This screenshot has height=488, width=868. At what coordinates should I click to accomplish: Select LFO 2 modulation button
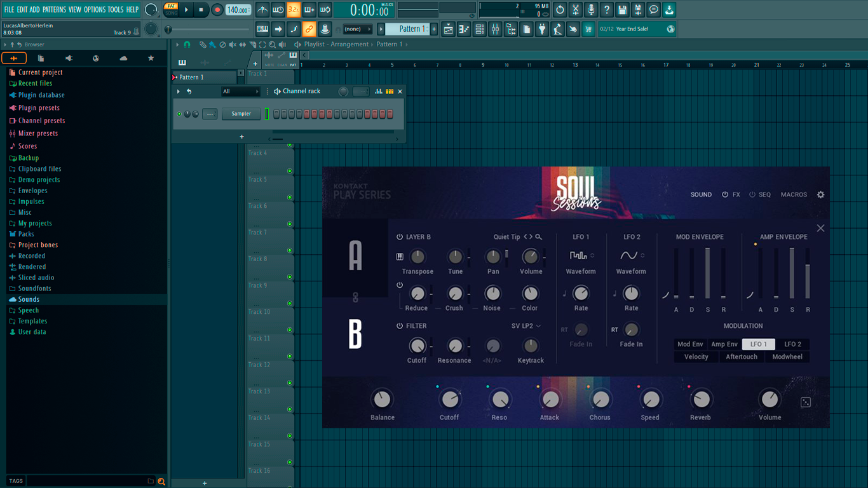point(792,344)
